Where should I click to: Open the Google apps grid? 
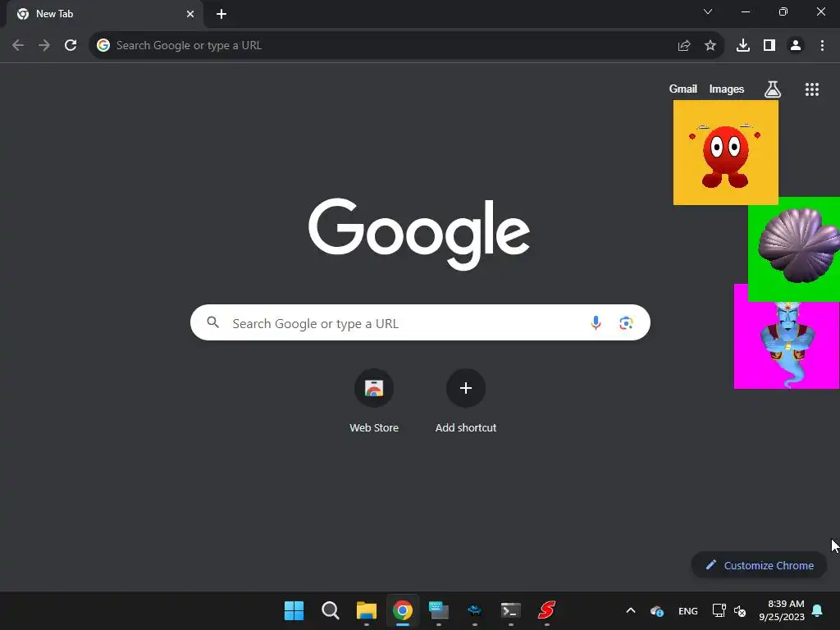coord(812,89)
